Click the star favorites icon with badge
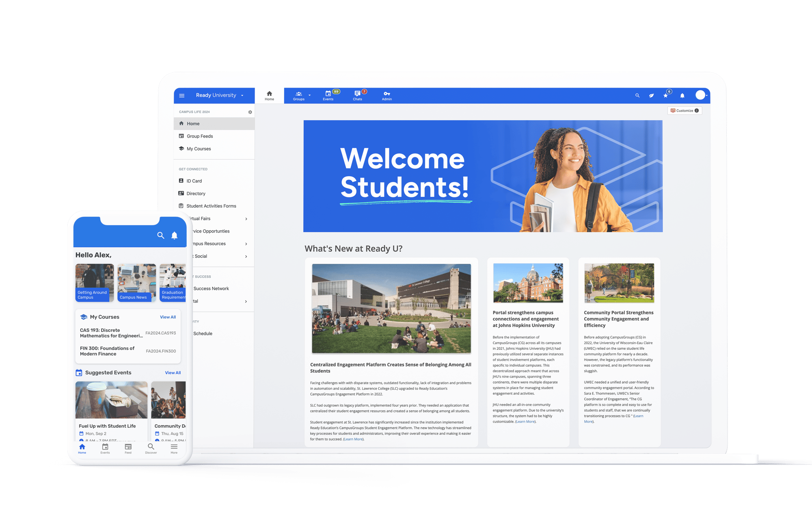The height and width of the screenshot is (509, 812). tap(665, 96)
